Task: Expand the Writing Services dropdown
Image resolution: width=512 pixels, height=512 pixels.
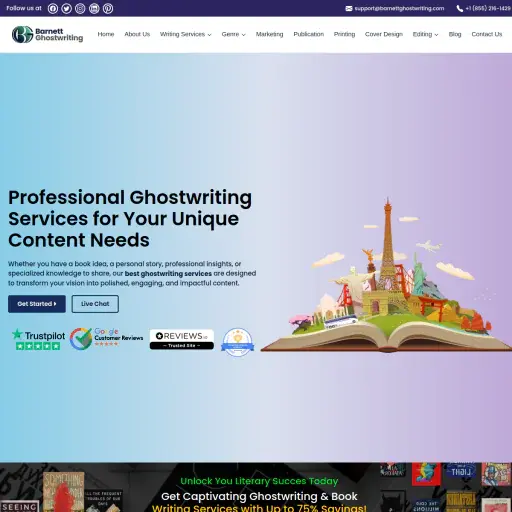Action: tap(186, 34)
